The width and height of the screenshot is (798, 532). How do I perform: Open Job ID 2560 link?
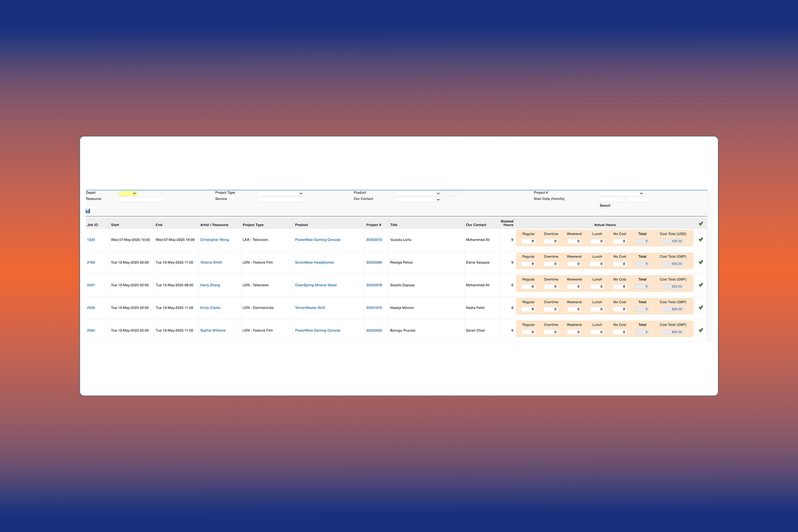coord(91,330)
